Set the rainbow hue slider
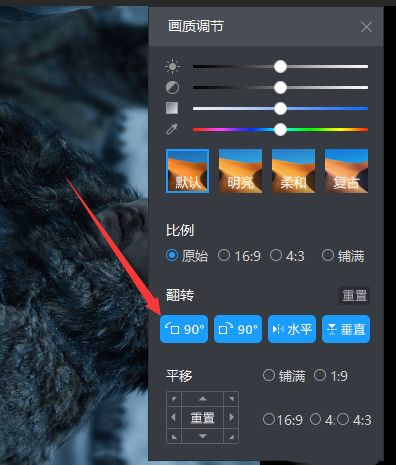 [280, 129]
